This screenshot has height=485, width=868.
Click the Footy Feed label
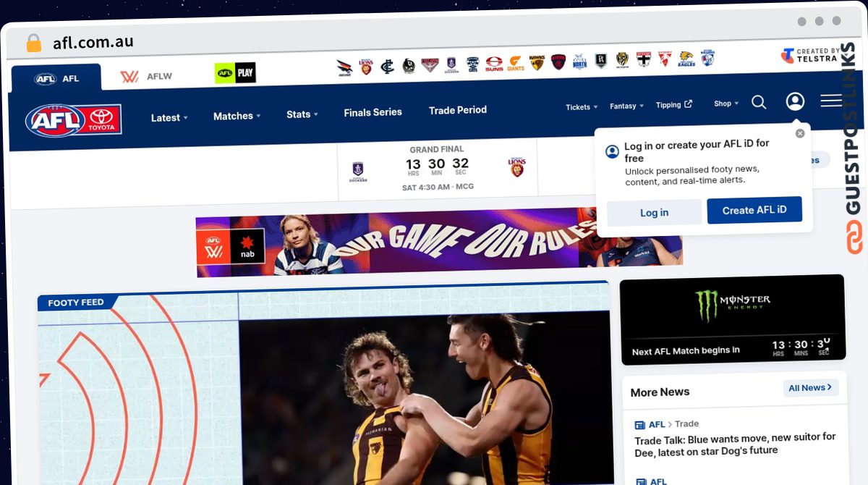(76, 303)
